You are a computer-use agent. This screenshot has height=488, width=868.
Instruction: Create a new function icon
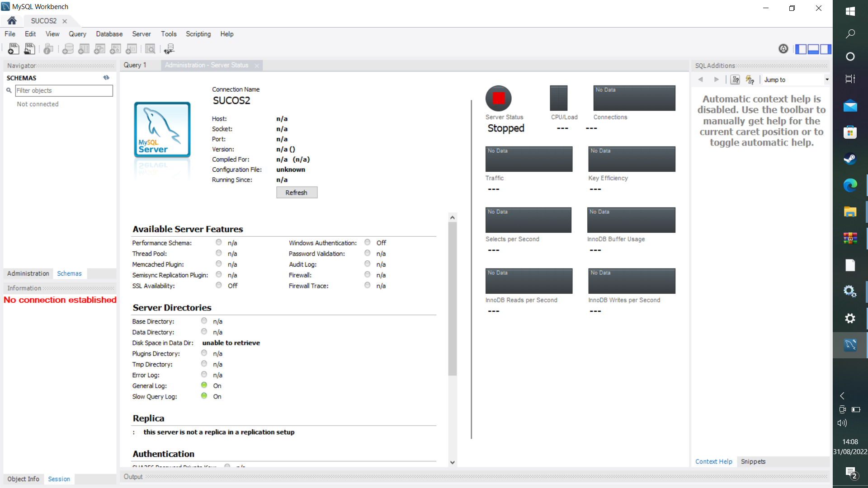click(131, 49)
